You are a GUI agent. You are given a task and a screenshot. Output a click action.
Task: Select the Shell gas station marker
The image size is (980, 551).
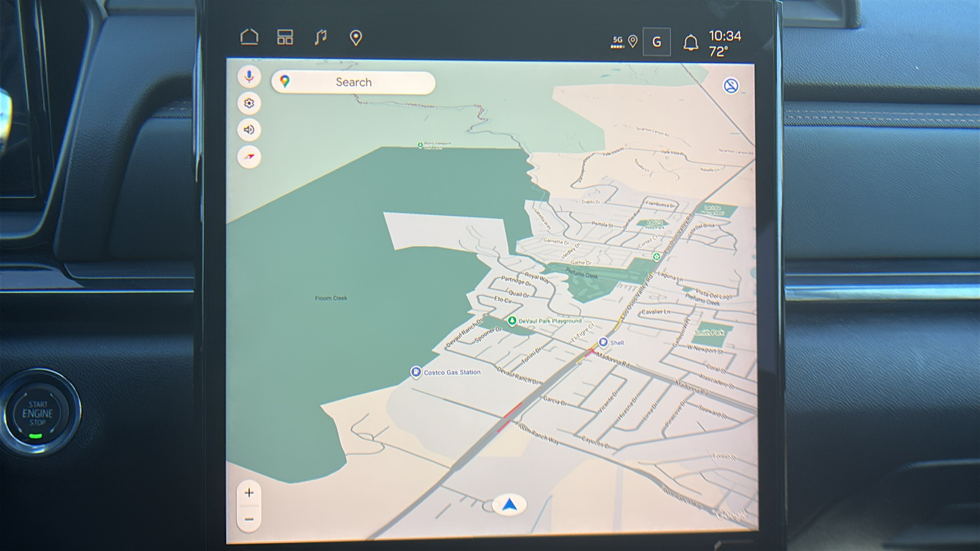tap(603, 342)
